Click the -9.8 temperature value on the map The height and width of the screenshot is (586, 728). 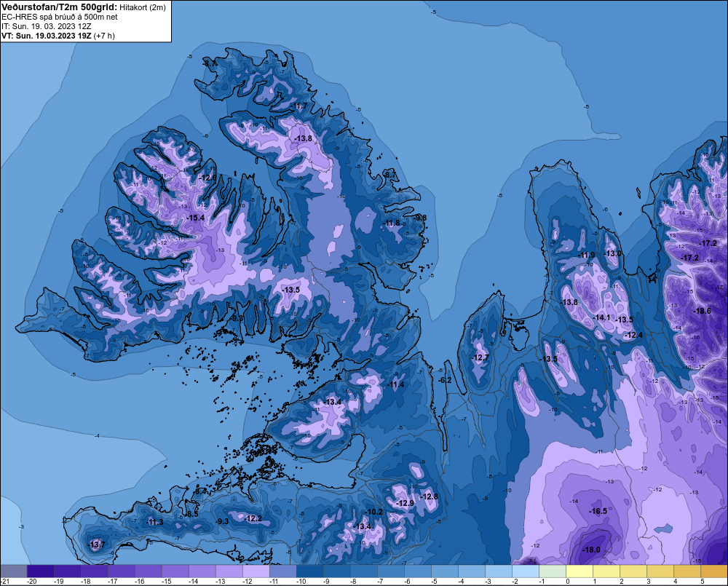click(420, 218)
